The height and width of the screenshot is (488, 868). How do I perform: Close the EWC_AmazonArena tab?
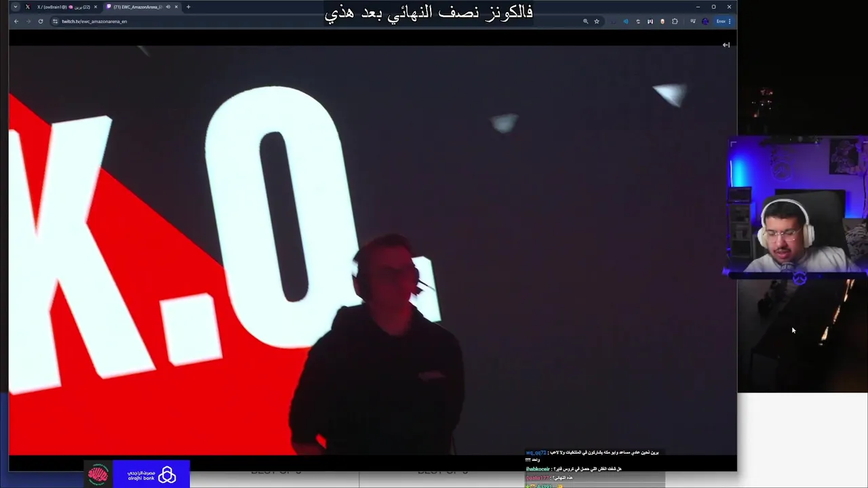click(176, 7)
